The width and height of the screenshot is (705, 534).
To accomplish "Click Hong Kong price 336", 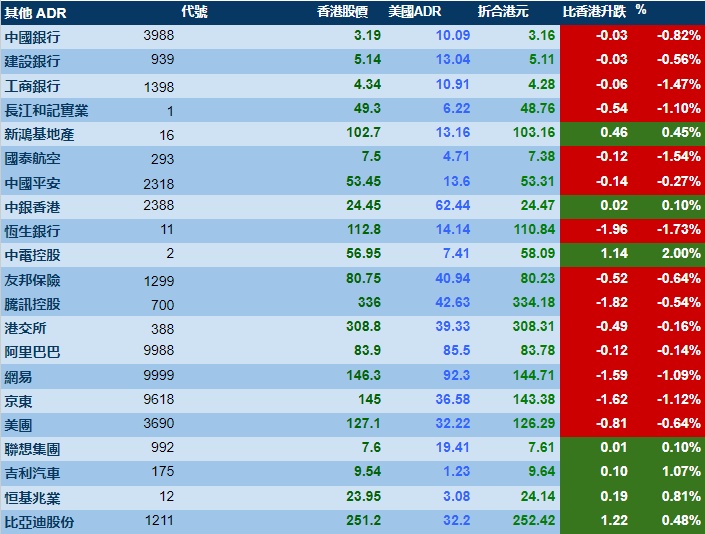I will tap(369, 303).
